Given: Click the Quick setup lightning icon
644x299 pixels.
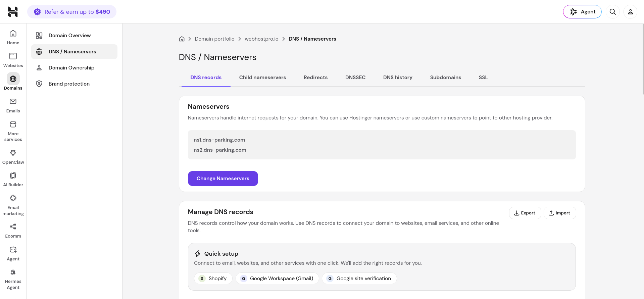Looking at the screenshot, I should [198, 254].
